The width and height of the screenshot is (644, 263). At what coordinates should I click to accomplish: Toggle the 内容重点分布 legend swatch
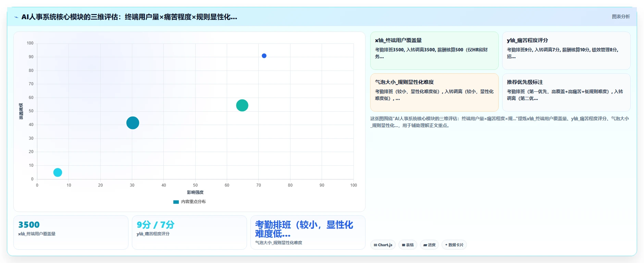click(x=176, y=202)
